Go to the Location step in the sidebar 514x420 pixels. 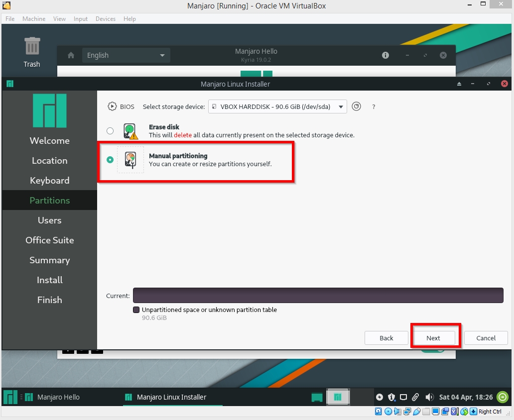[49, 161]
